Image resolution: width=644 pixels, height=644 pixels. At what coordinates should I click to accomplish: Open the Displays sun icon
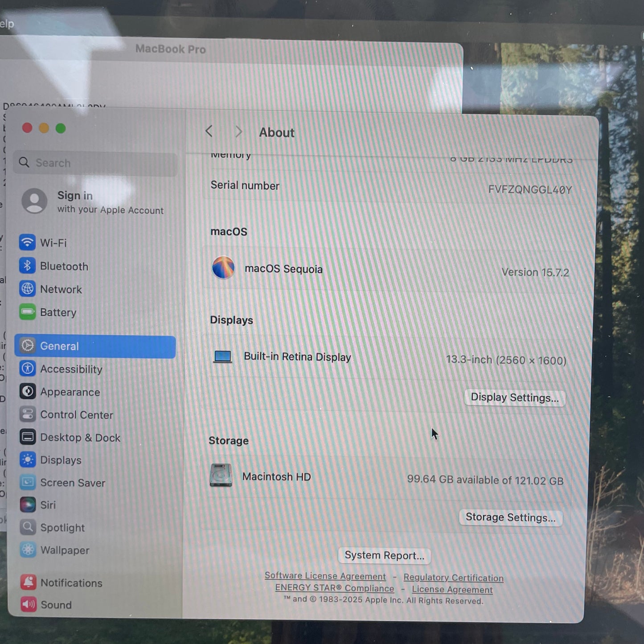[x=28, y=459]
